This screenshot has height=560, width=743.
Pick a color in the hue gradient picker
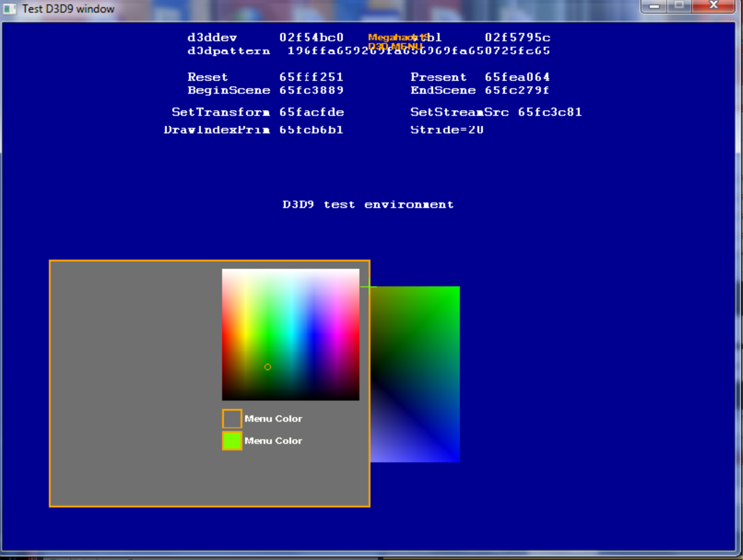click(291, 335)
